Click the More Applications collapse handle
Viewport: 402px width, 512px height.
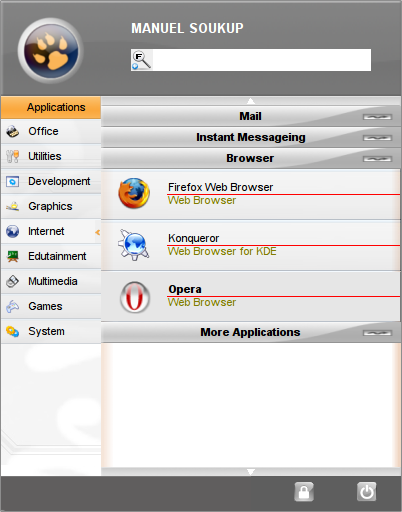click(x=377, y=333)
